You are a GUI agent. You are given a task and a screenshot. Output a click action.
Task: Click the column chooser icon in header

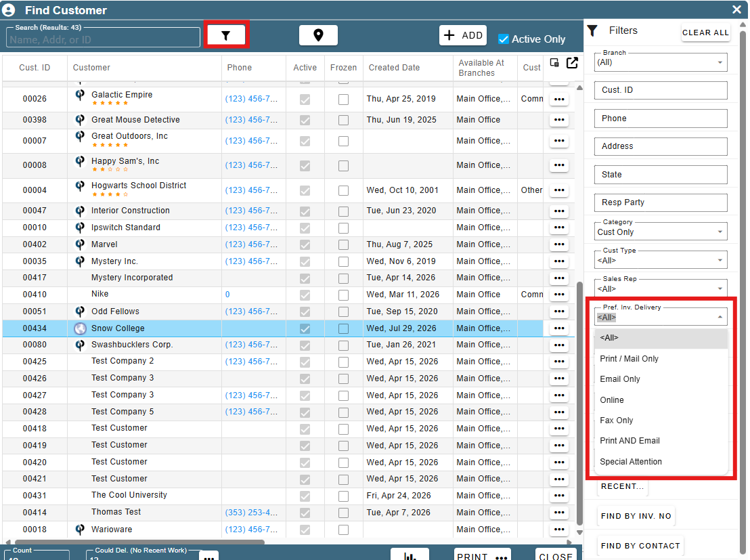pos(554,63)
